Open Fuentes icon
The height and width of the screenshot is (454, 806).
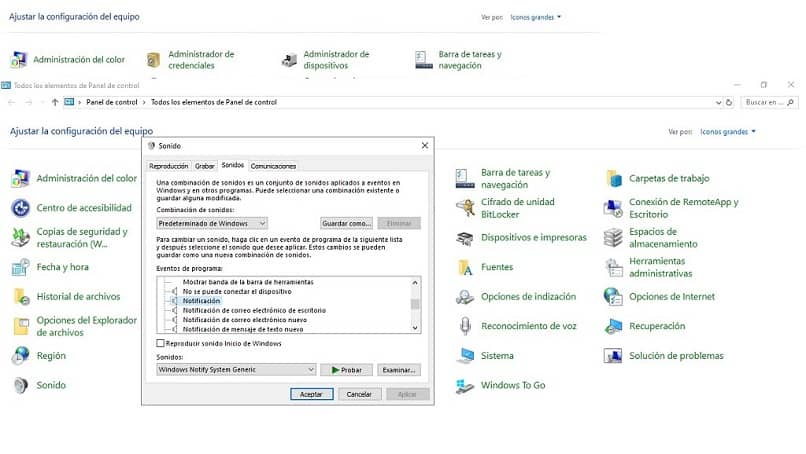tap(465, 267)
